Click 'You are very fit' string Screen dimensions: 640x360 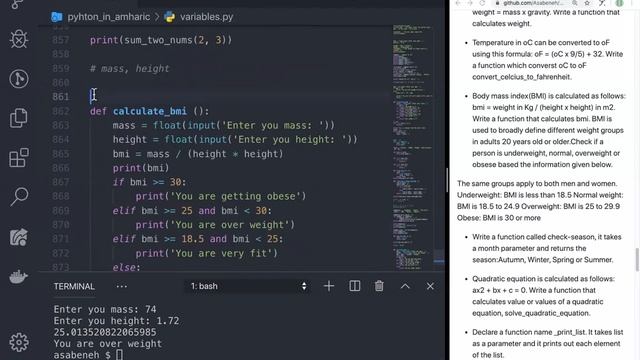221,253
